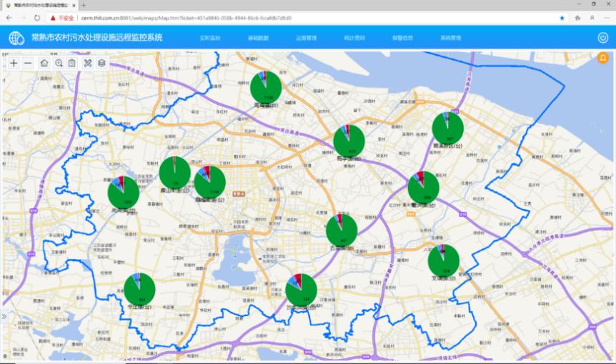
Task: Bookmark this page with star icon
Action: (562, 17)
